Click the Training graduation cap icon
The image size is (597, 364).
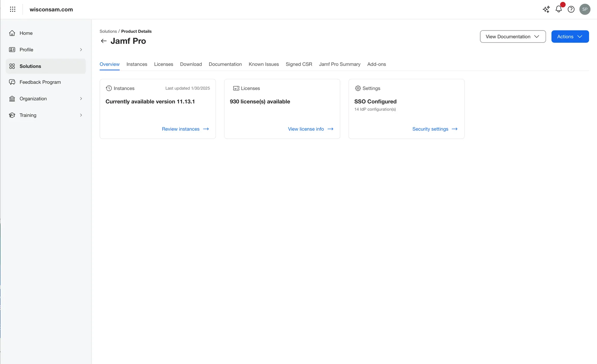point(12,115)
